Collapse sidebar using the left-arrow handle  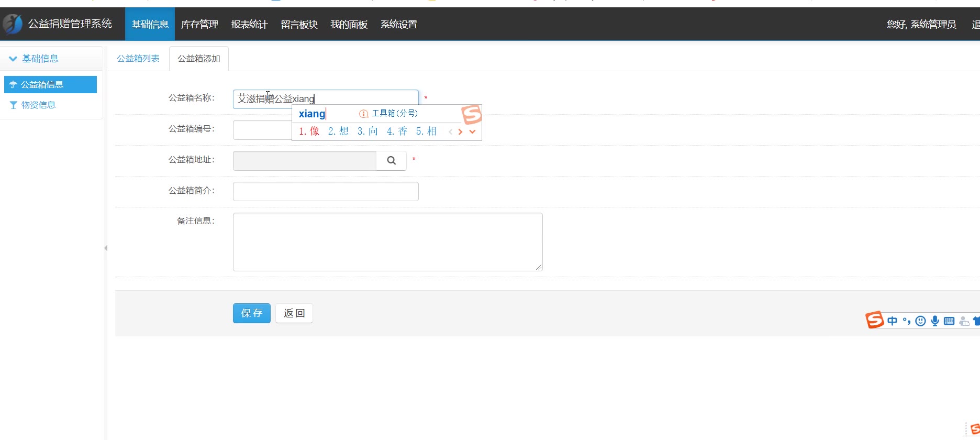[x=106, y=248]
